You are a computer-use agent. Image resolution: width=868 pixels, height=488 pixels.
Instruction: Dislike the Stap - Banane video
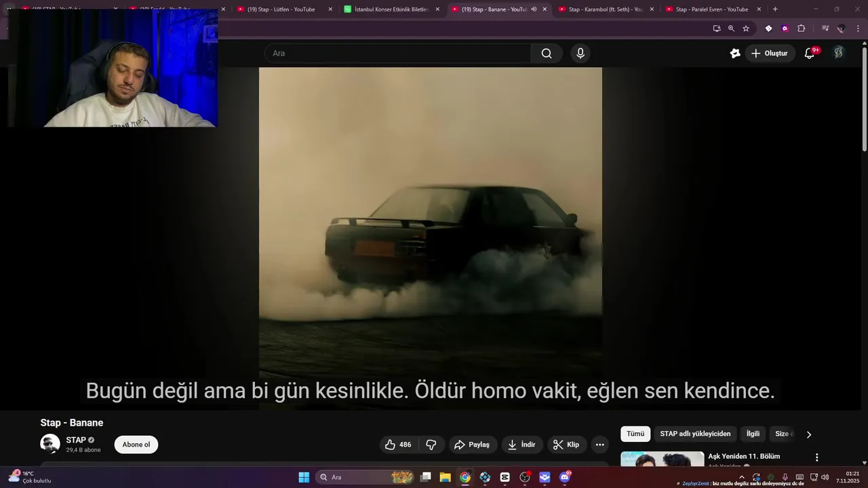pos(431,445)
